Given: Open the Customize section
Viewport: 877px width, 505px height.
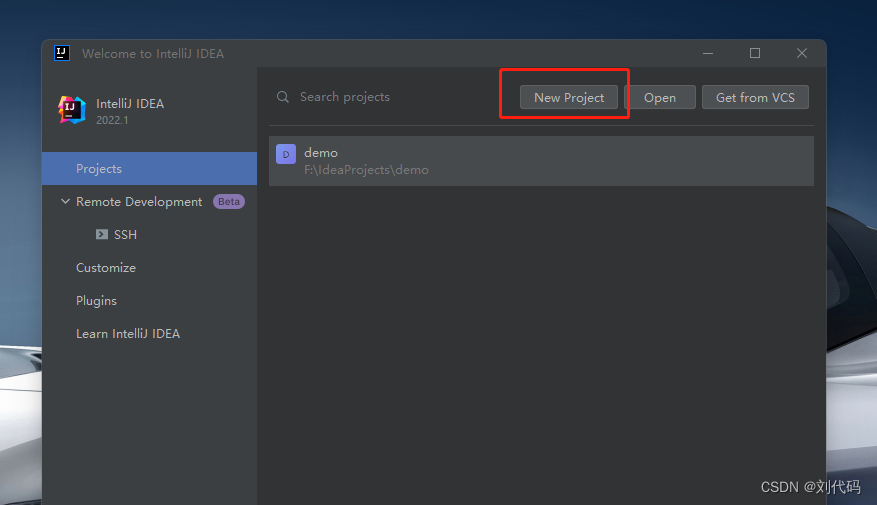Looking at the screenshot, I should [x=106, y=267].
